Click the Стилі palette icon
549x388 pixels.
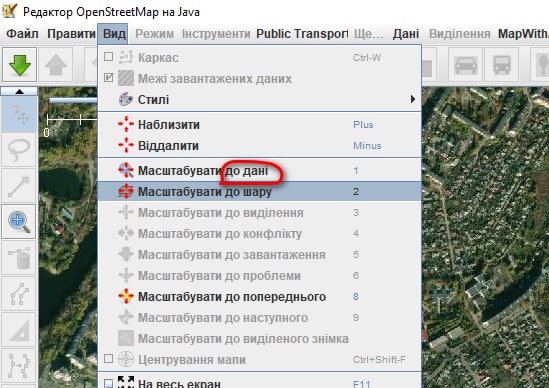click(x=126, y=99)
